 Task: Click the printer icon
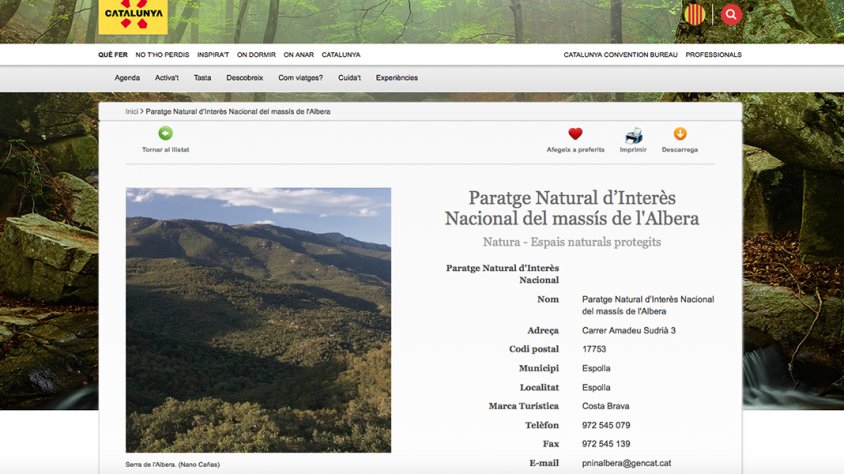[x=633, y=135]
